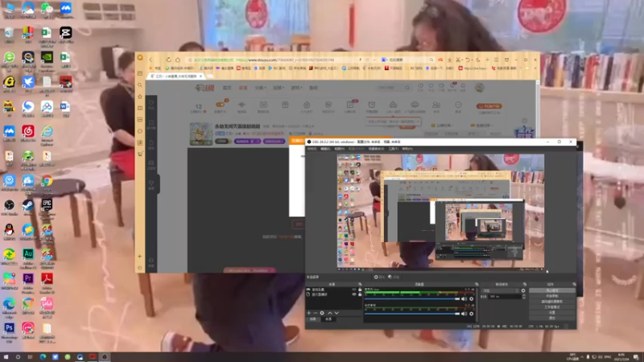
Task: Click the 启动虚拟摄像机 button in OBS
Action: click(x=552, y=301)
